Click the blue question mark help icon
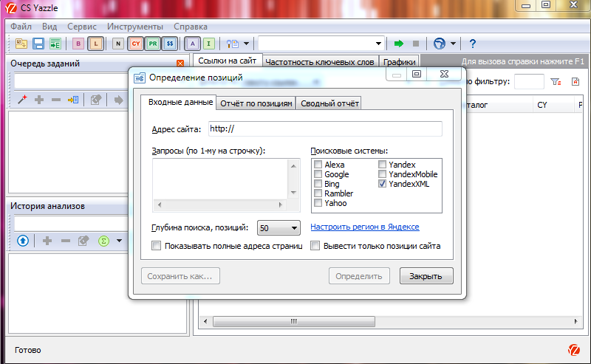The width and height of the screenshot is (591, 364). point(473,44)
